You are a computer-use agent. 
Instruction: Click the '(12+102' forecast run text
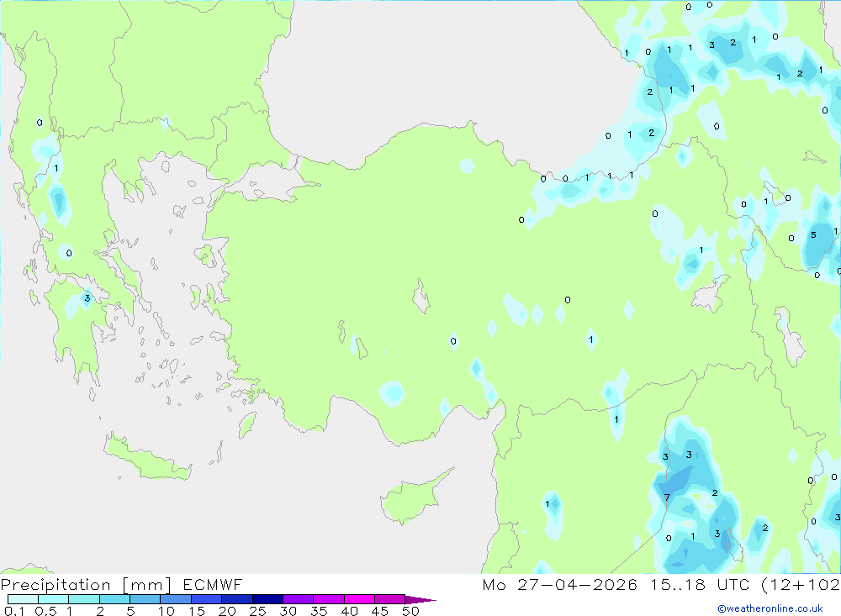pos(801,585)
